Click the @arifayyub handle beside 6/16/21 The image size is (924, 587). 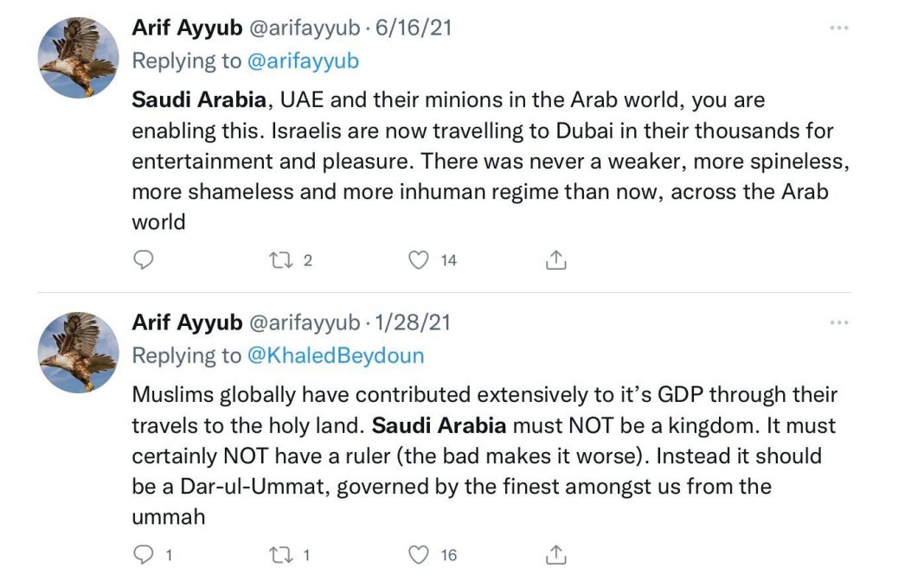point(305,29)
